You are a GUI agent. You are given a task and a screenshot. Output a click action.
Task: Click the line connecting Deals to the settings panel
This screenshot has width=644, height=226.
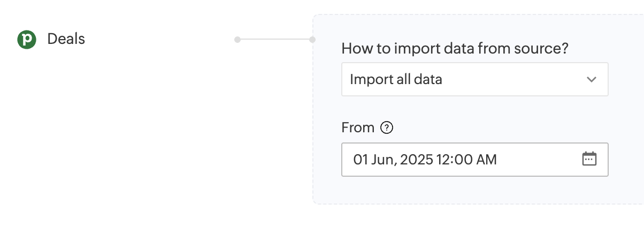275,40
